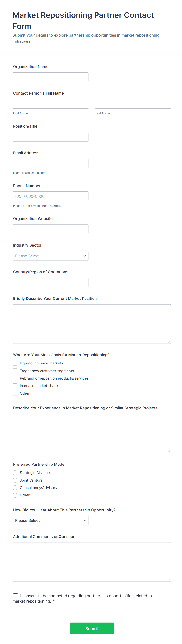Open the Industry Sector dropdown
The height and width of the screenshot is (644, 182).
[x=50, y=256]
